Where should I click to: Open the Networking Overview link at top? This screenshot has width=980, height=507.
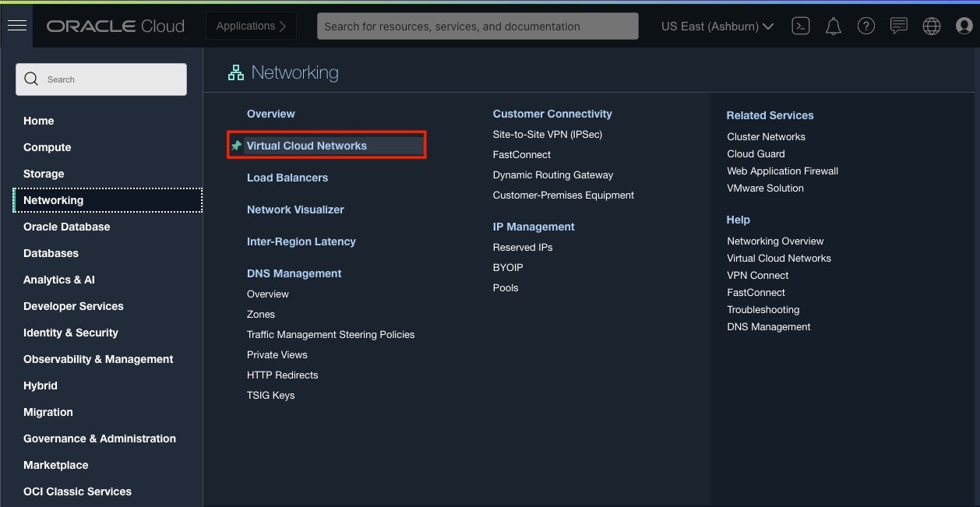(271, 114)
